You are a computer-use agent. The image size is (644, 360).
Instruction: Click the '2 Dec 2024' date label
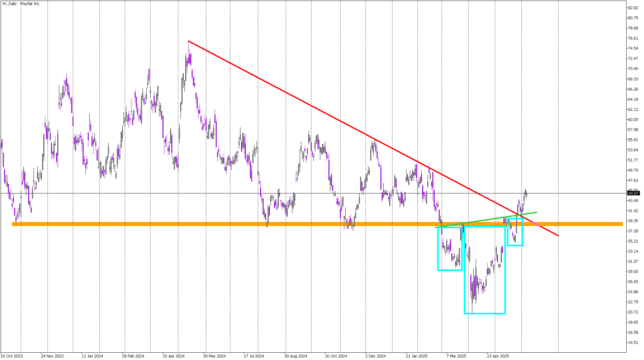coord(375,356)
